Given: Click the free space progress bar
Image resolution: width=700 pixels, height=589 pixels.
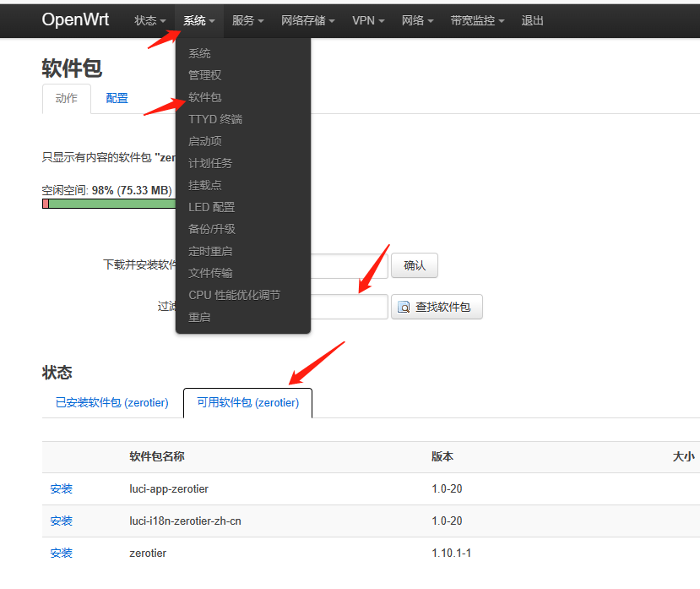Looking at the screenshot, I should pyautogui.click(x=108, y=204).
